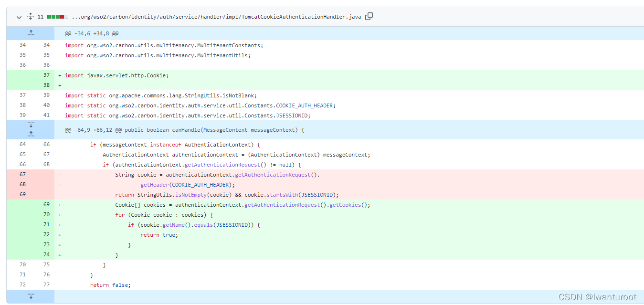Click old line number 68 on removed getHeader row
Screen dimensions: 644x305
click(22, 185)
